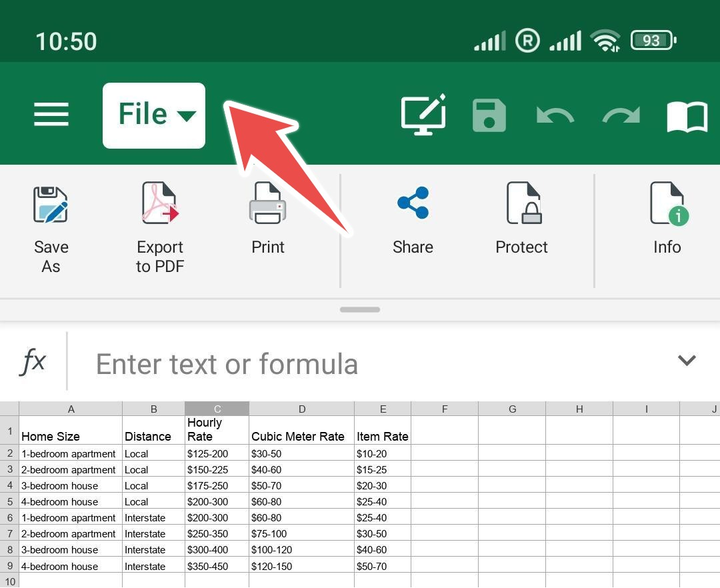Select row 9 header
The width and height of the screenshot is (720, 588).
coord(9,565)
